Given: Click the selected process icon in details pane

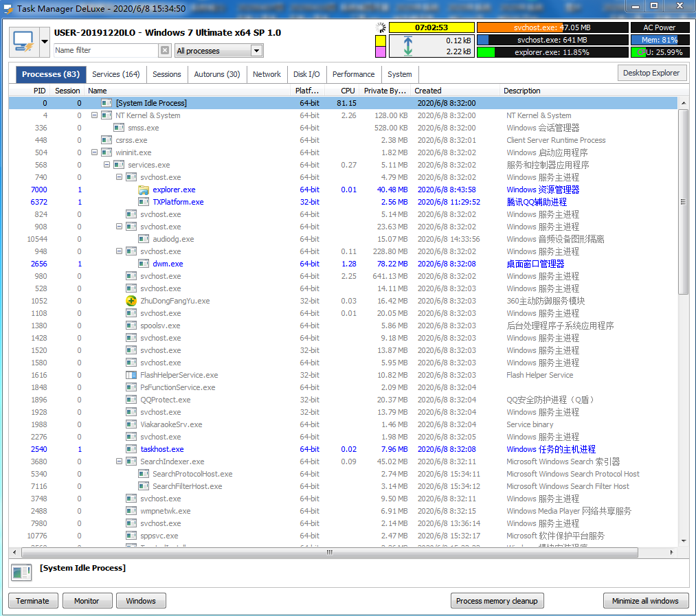Looking at the screenshot, I should (21, 573).
